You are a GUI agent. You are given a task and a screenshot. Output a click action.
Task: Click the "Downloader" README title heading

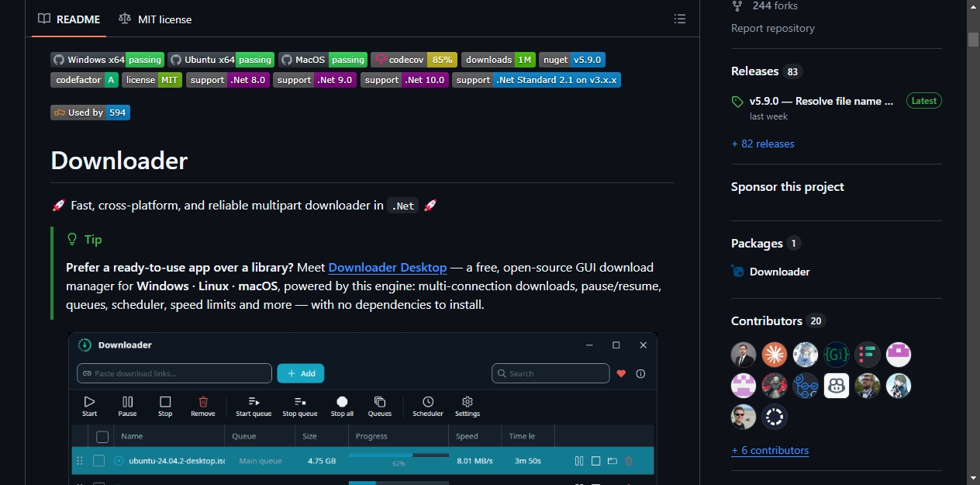pos(119,161)
